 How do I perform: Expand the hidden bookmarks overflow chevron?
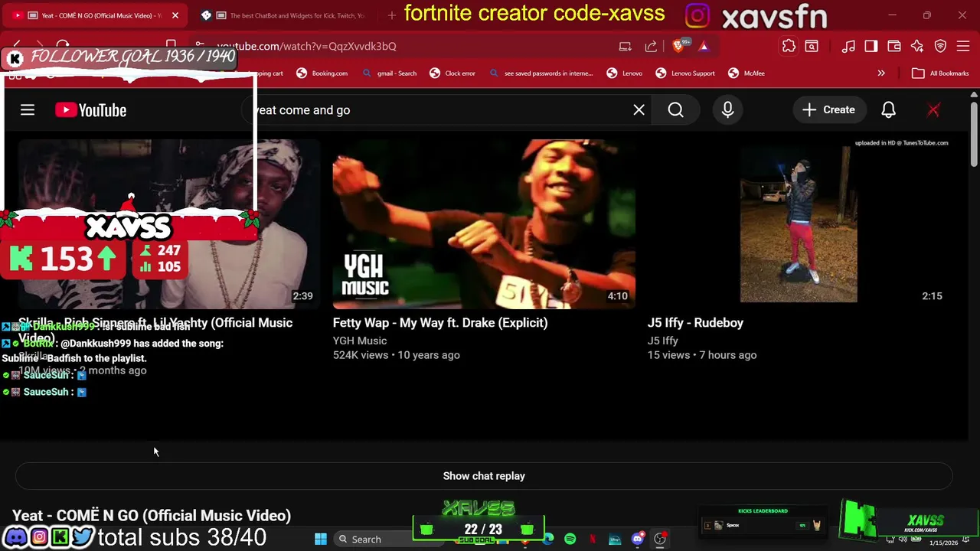881,73
